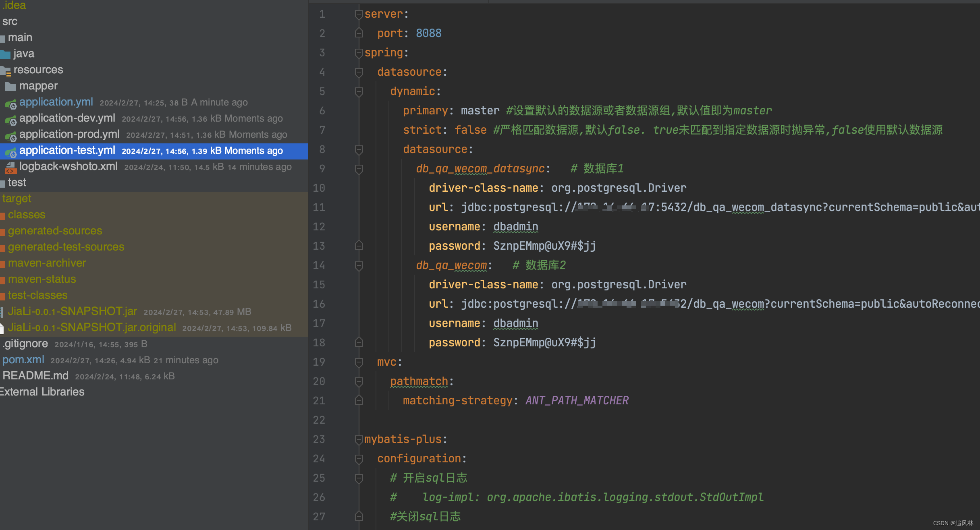Screen dimensions: 980x530
Task: Fold the dynamic block on line 5
Action: 359,92
